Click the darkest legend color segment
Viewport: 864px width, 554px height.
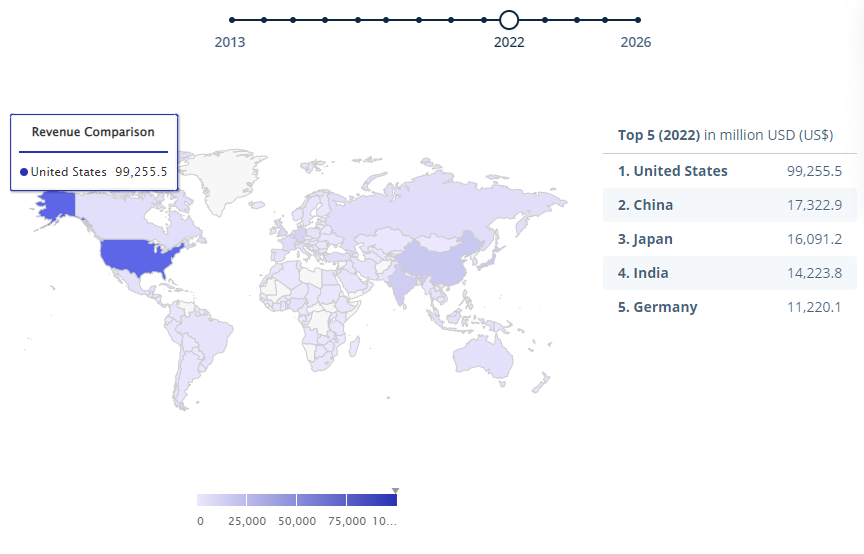click(x=371, y=500)
